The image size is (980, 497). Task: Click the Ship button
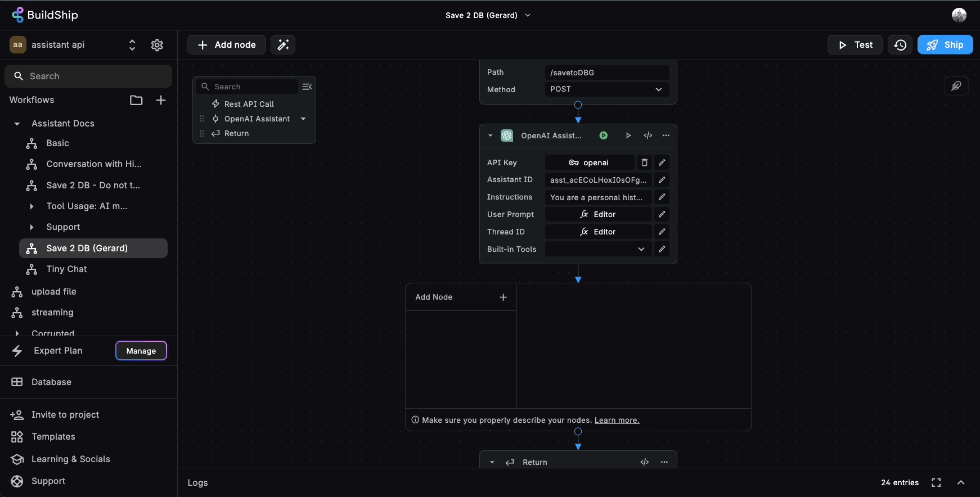[945, 45]
